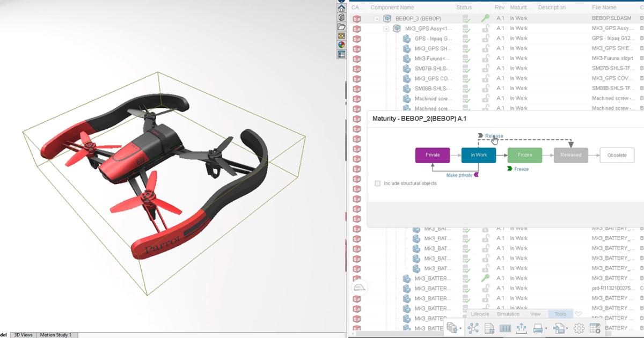Tick the Include structural objects checkbox
Image resolution: width=644 pixels, height=338 pixels.
[378, 183]
